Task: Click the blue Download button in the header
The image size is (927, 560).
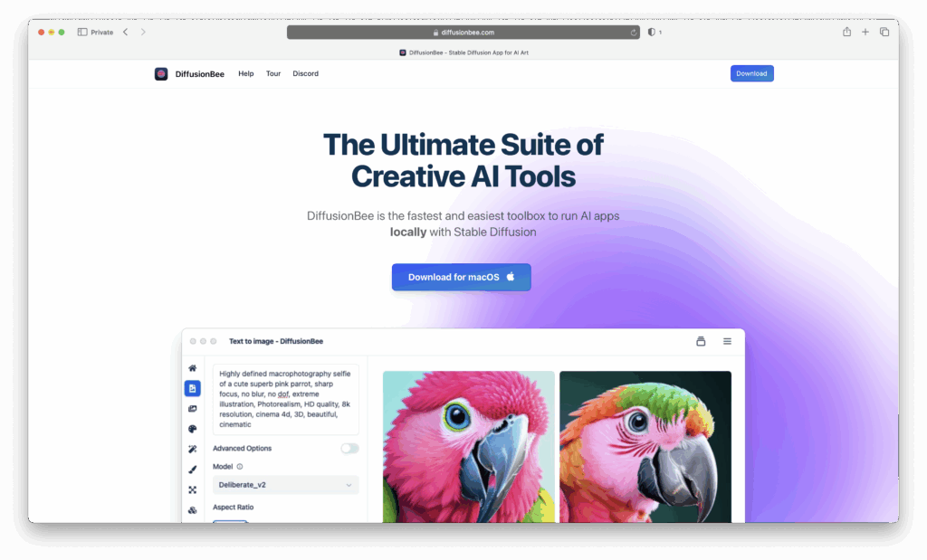Action: pyautogui.click(x=752, y=73)
